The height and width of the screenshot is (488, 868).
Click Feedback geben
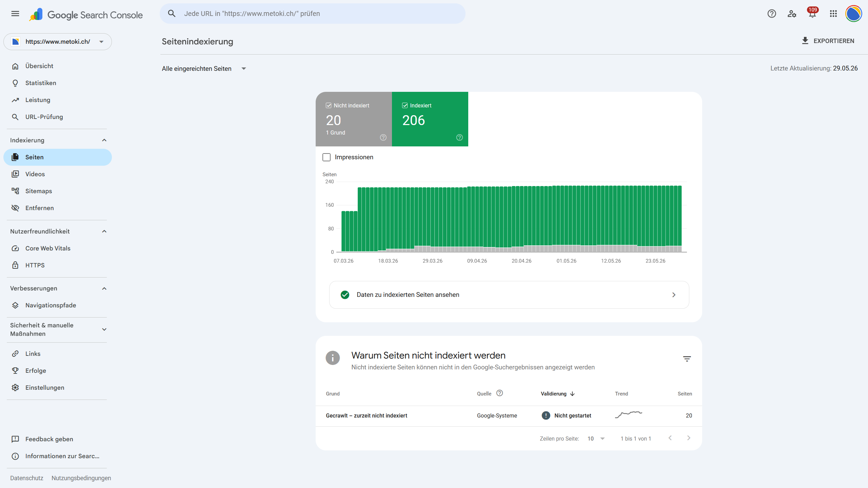(58, 439)
